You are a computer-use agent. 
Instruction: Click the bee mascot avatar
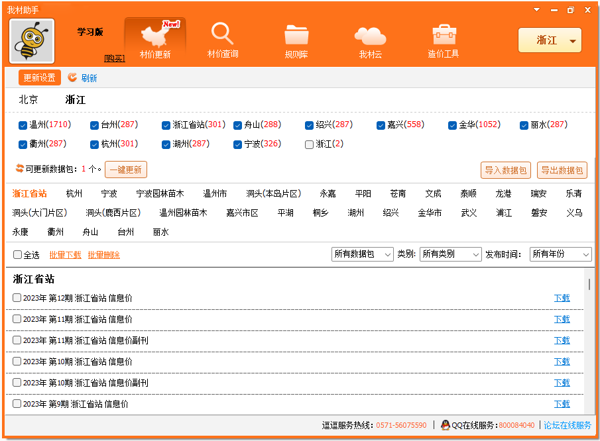[x=32, y=41]
